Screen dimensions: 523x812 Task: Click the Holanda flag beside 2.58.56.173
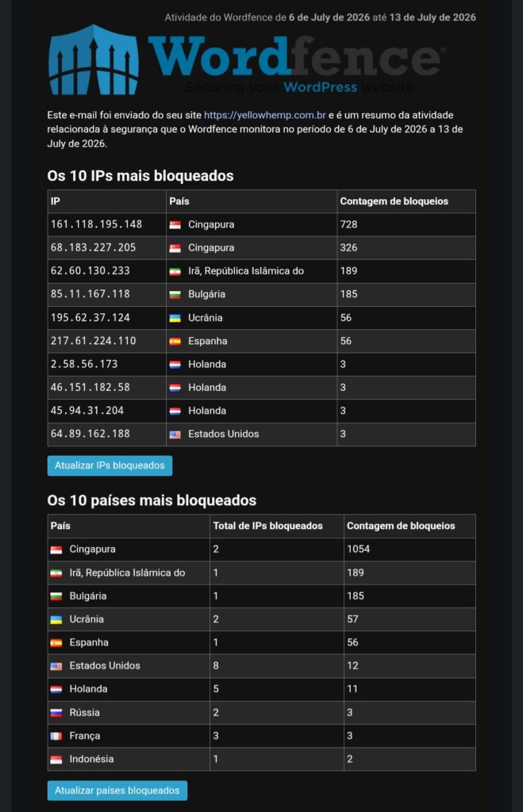click(x=175, y=365)
